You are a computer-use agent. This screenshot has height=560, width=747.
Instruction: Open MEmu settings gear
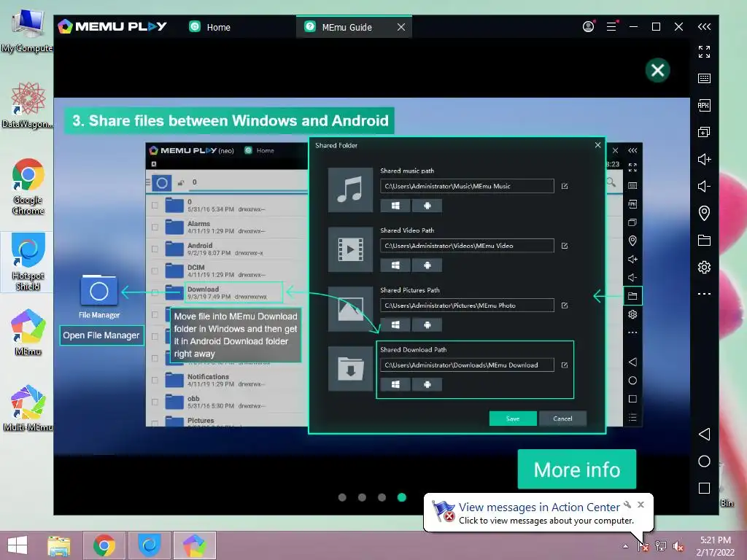click(x=704, y=267)
